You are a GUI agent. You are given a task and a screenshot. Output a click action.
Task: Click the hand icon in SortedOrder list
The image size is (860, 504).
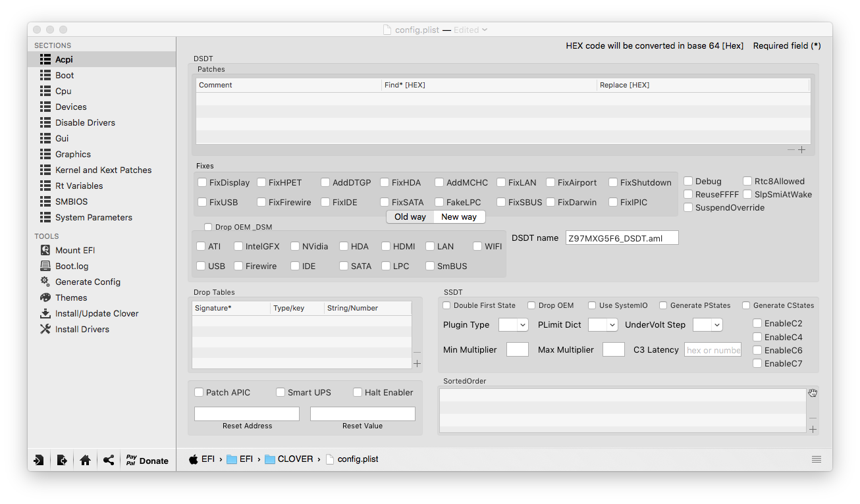(813, 393)
